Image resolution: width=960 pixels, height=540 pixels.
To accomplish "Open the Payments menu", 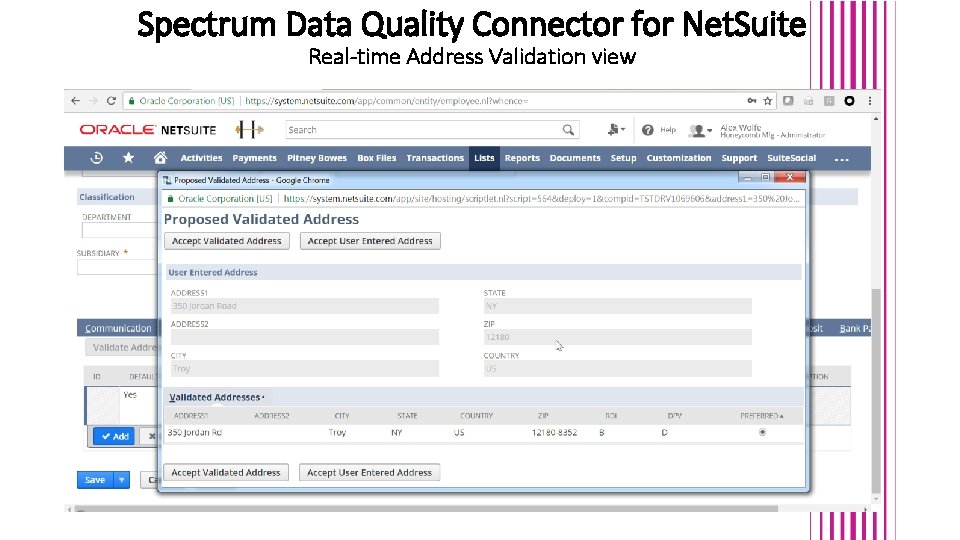I will pyautogui.click(x=255, y=158).
